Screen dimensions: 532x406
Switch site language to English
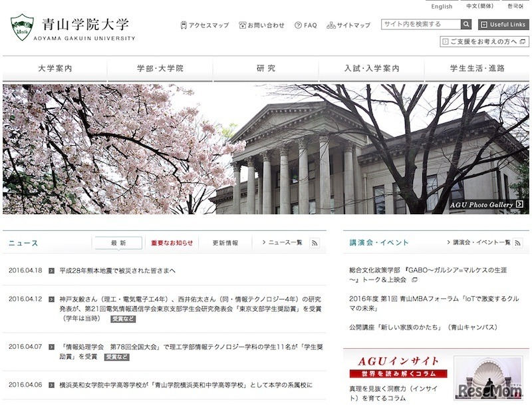tap(442, 7)
